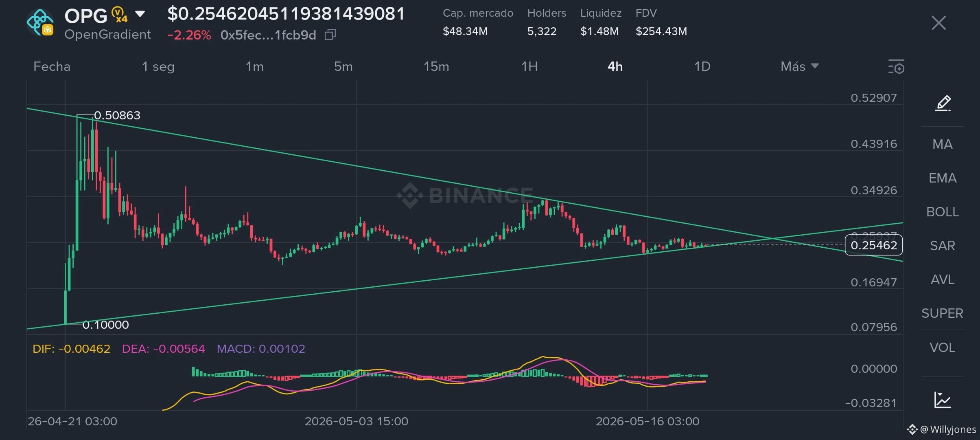Open chart settings icon beside Más
The height and width of the screenshot is (440, 980).
click(896, 67)
